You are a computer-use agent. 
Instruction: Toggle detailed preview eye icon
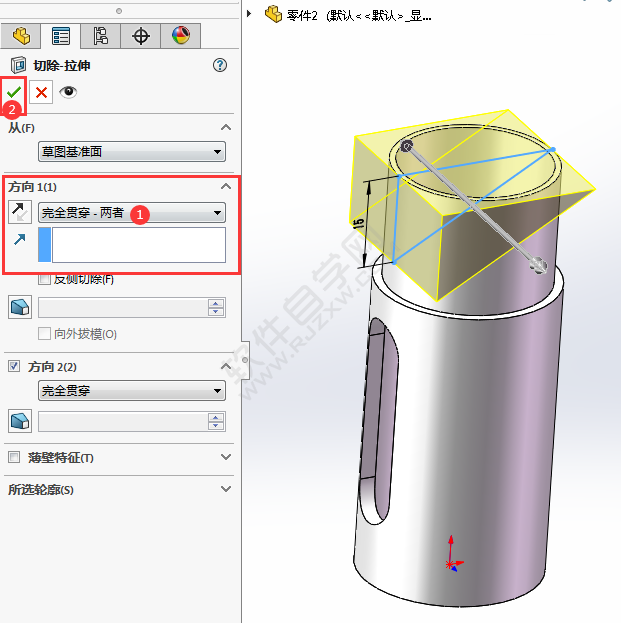point(68,92)
